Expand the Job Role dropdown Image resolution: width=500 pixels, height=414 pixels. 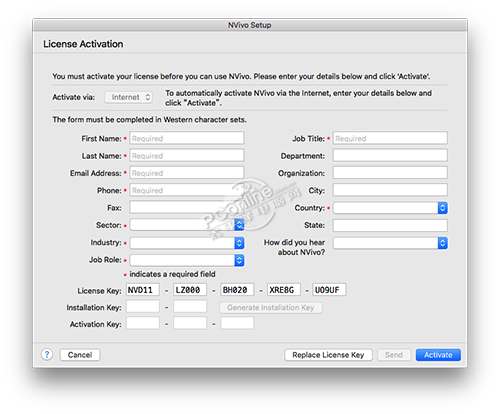187,260
